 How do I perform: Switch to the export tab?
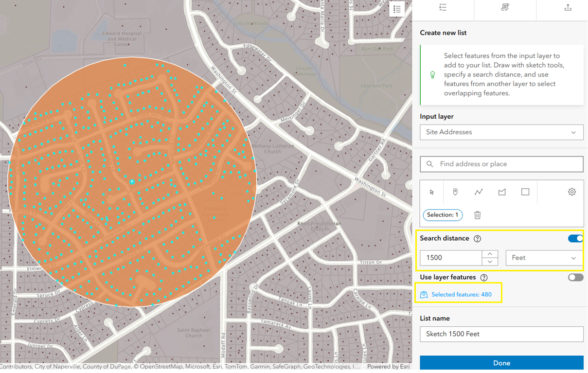click(568, 8)
